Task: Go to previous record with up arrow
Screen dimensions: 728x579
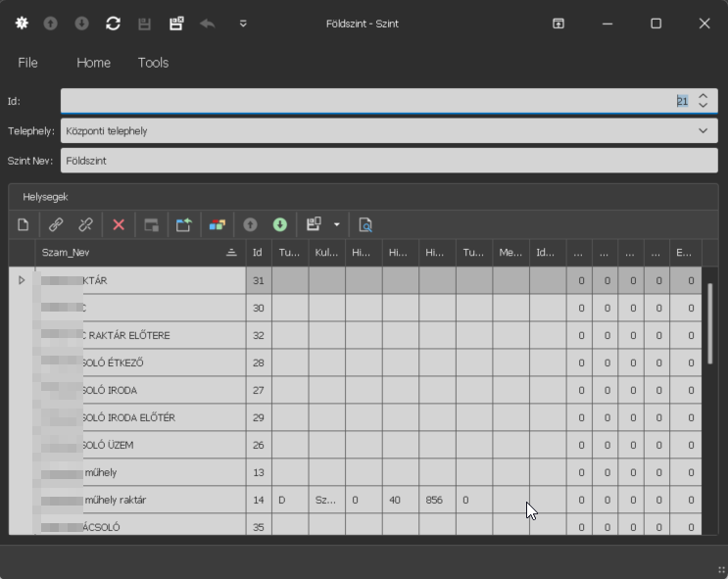Action: 51,24
